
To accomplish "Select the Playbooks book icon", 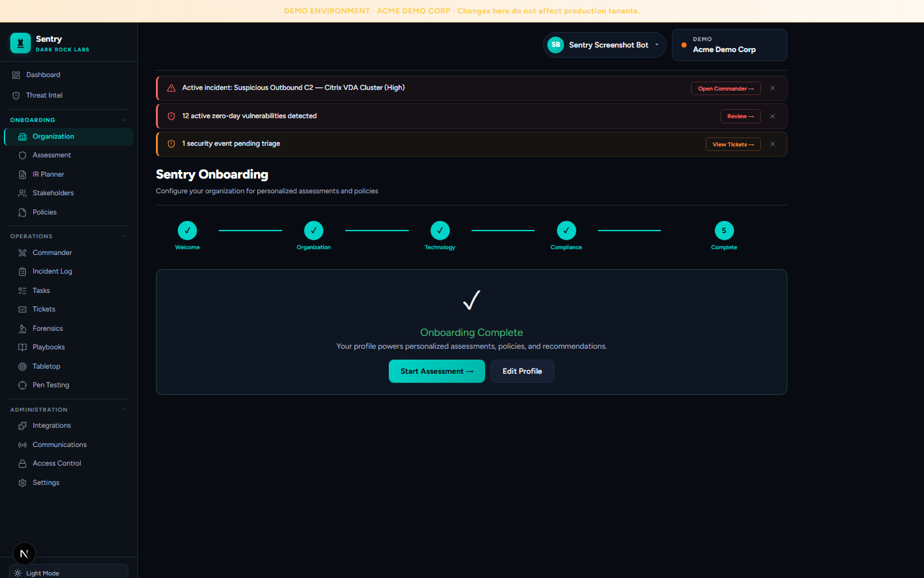I will tap(22, 347).
